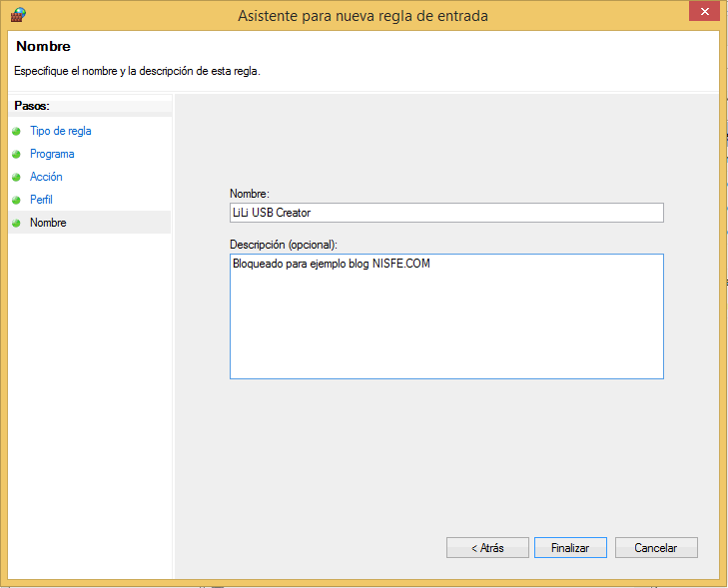Screen dimensions: 728x588
Task: Click the firewall icon in the title bar
Action: 18,15
